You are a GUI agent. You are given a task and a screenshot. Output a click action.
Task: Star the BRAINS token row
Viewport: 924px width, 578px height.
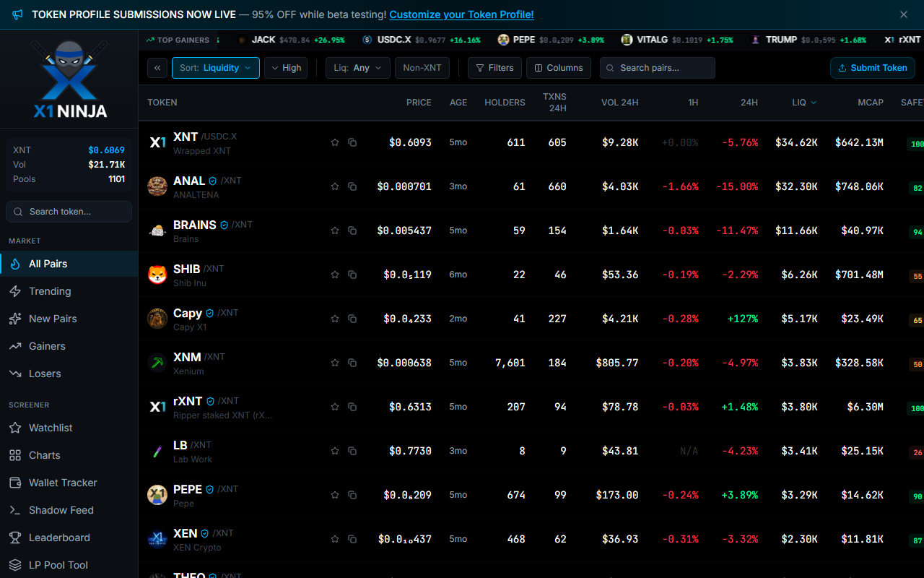coord(335,231)
